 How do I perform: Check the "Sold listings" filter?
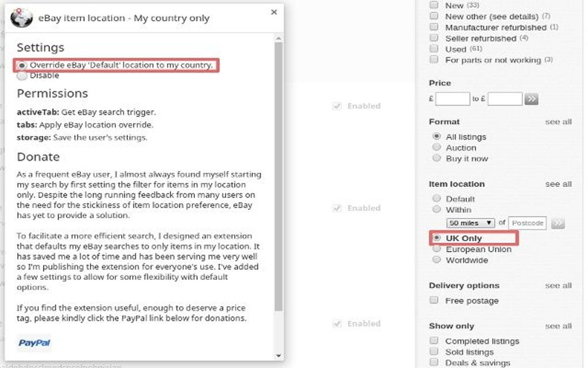click(x=434, y=352)
